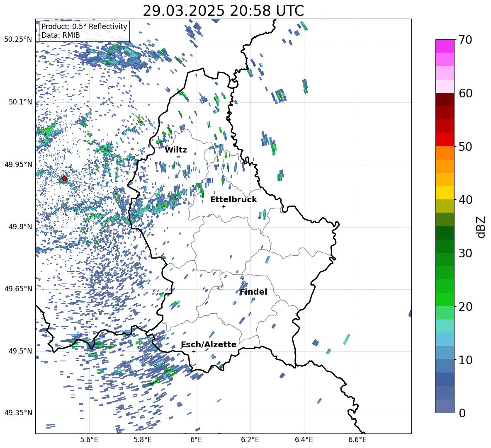Click the 5.8°E longitude label
This screenshot has height=448, width=491.
point(143,440)
